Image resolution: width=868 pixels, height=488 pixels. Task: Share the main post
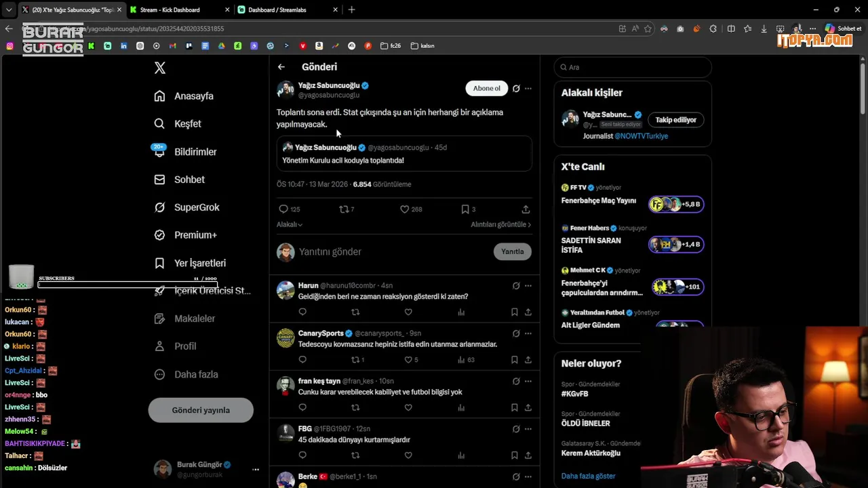526,209
